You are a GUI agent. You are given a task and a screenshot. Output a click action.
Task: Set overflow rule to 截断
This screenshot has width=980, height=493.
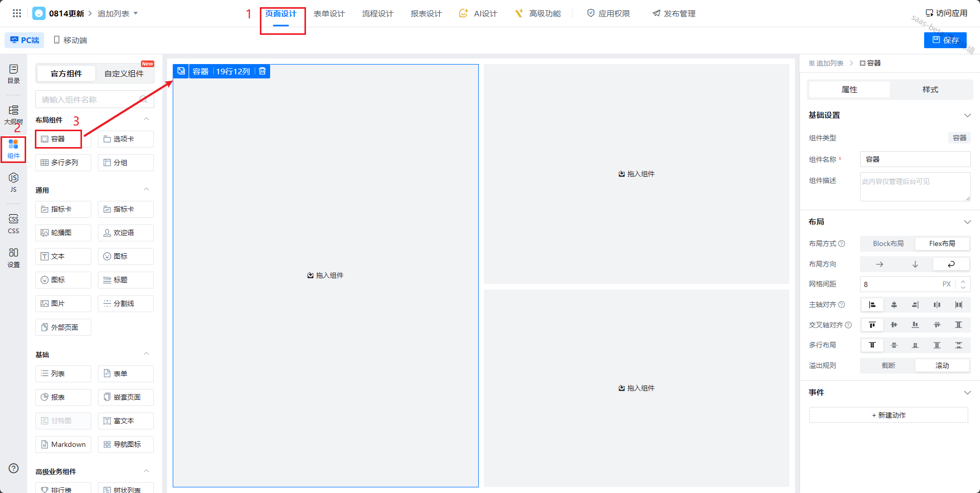tap(888, 365)
